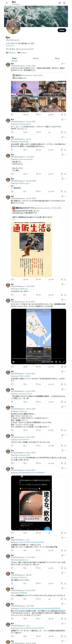
Task: Open the Media tab
Action: point(57,58)
